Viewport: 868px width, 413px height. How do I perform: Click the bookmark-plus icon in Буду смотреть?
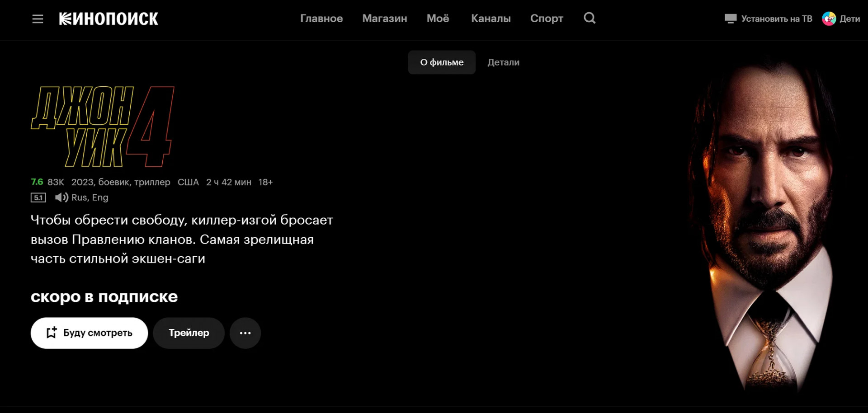[52, 333]
